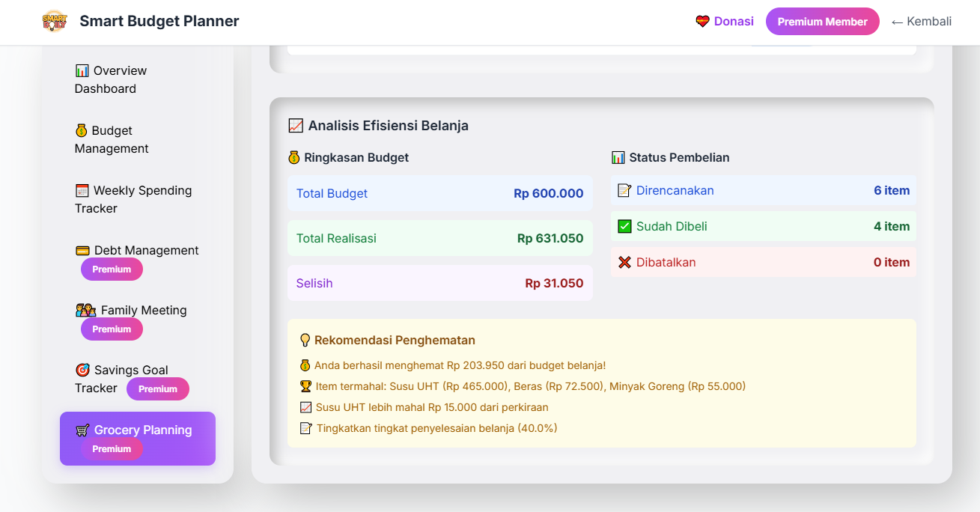Click the Premium badge under Debt Management

click(112, 269)
